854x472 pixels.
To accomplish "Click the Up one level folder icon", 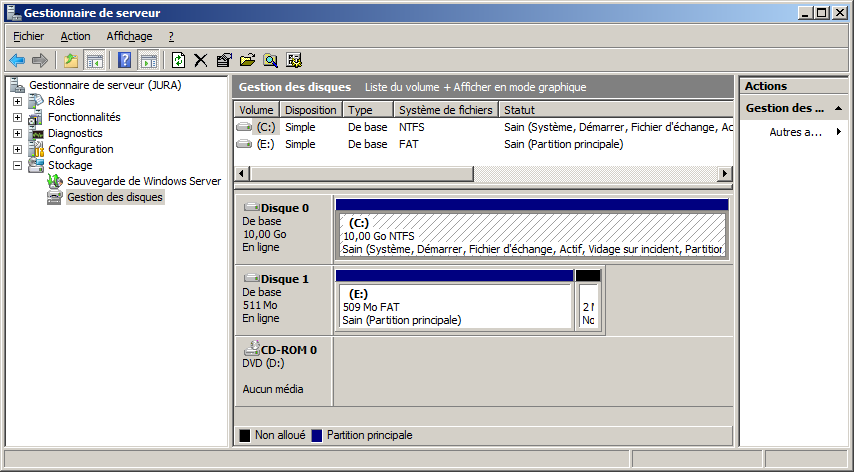I will pos(71,60).
